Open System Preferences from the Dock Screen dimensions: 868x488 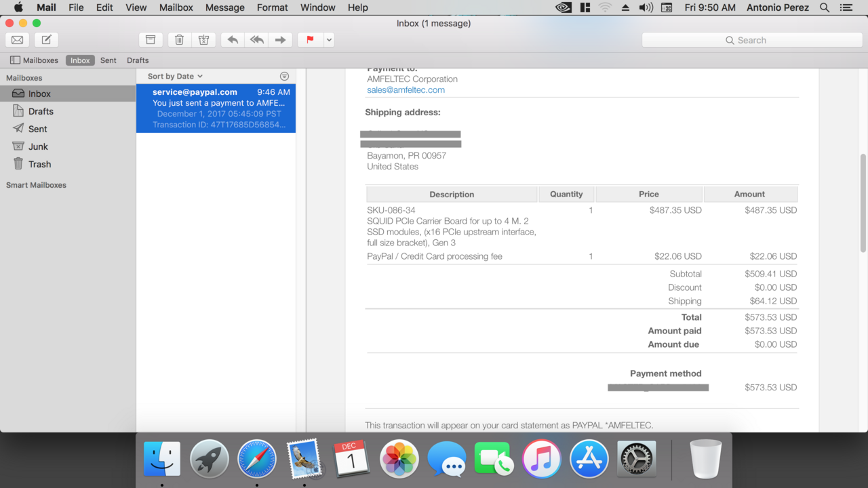coord(637,459)
